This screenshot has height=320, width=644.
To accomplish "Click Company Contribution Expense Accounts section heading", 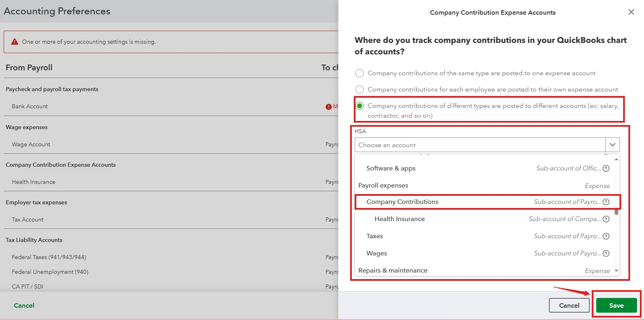I will tap(61, 165).
